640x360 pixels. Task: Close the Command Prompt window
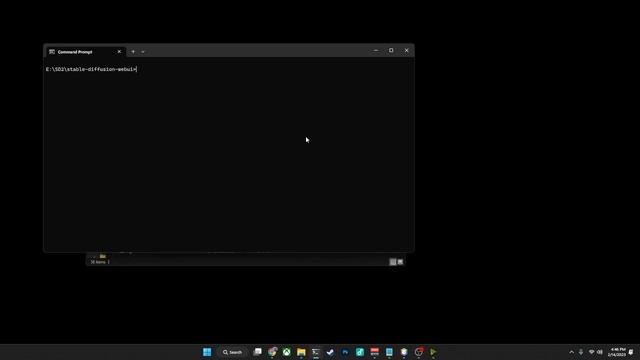point(407,51)
